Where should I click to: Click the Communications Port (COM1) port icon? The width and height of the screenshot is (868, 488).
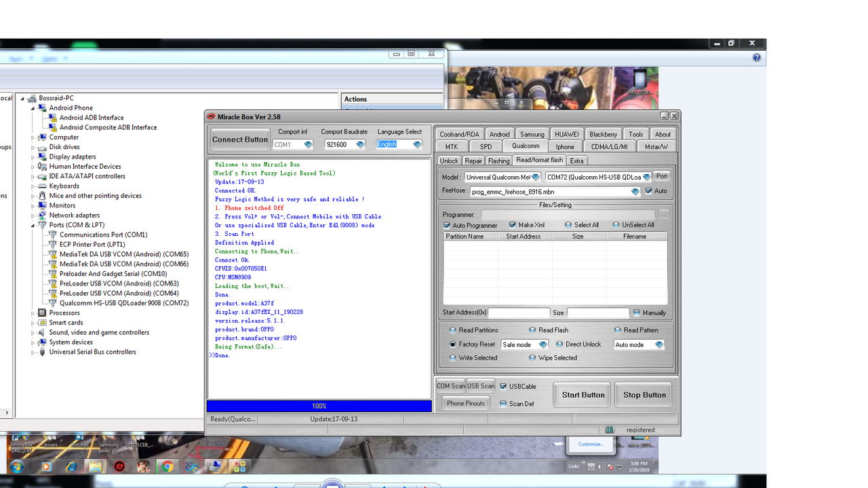pos(54,235)
